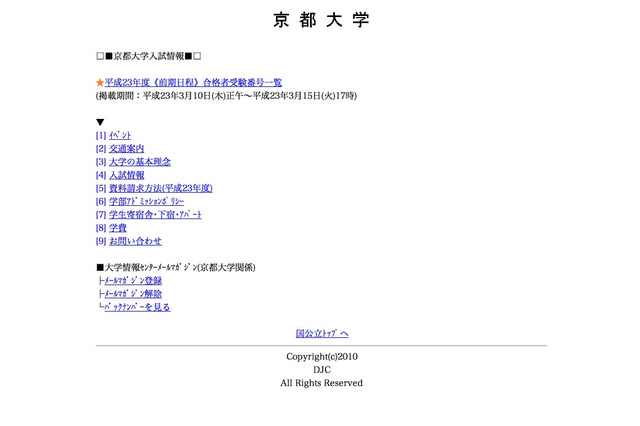Open the 平成23年度《前期日程》合格者受験番号一覧 link
This screenshot has width=640, height=426.
193,82
